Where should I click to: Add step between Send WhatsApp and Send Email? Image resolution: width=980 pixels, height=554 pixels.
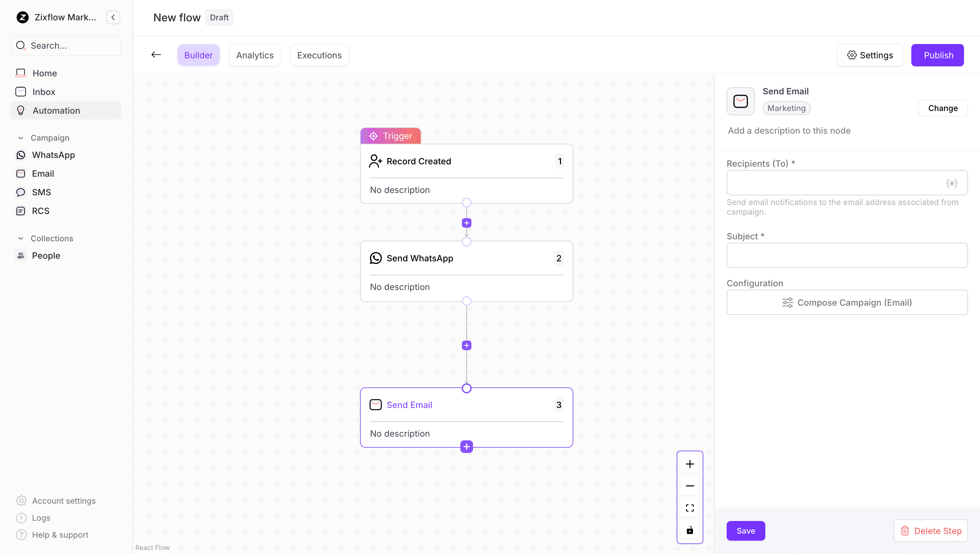(x=466, y=345)
